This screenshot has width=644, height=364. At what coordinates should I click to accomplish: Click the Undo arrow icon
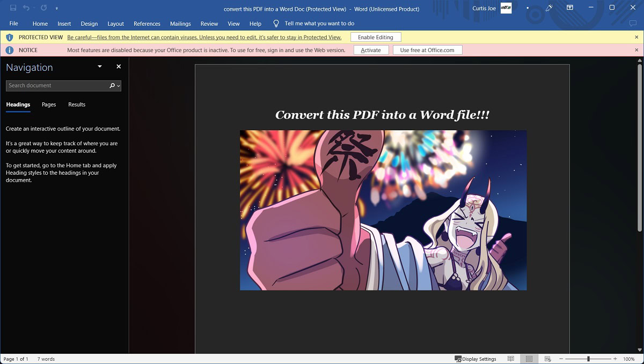[26, 8]
